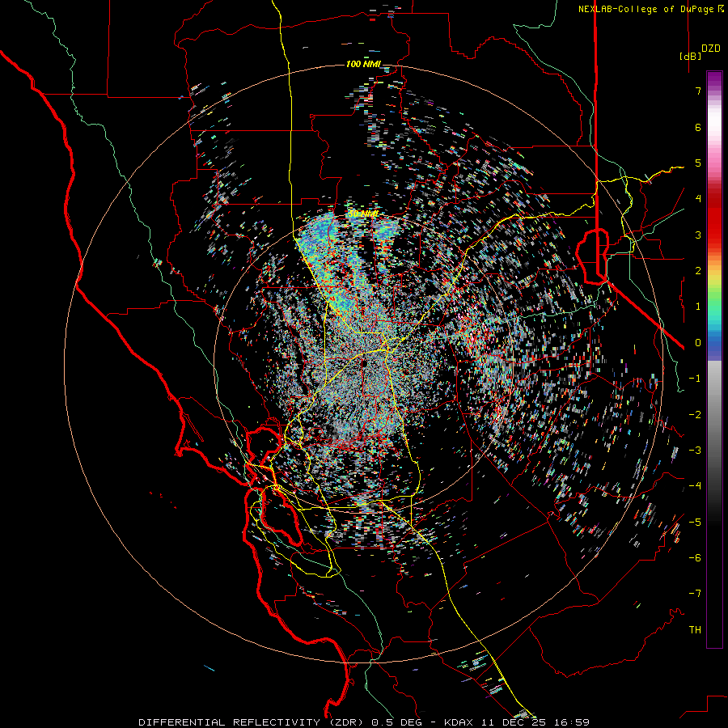Screen dimensions: 728x728
Task: Click the [dB] unit label
Action: [691, 56]
